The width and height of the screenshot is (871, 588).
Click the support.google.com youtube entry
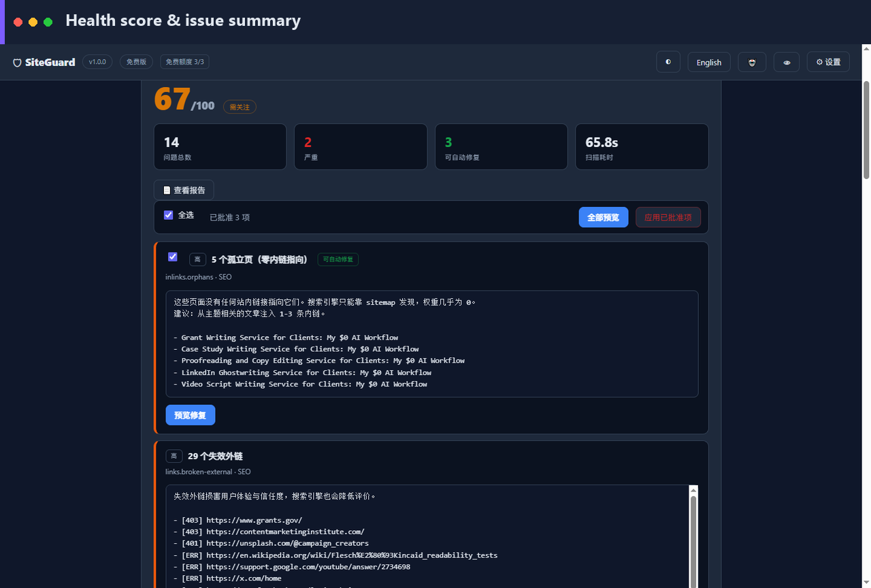[x=292, y=566]
